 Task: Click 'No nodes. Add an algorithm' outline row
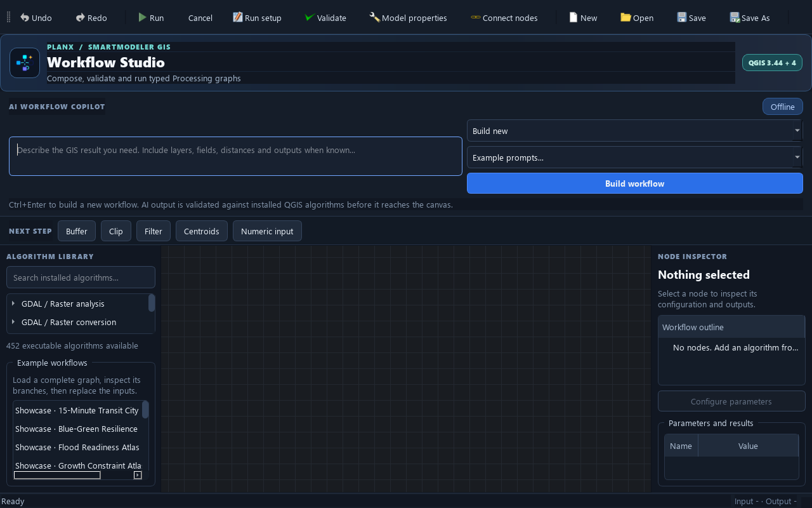pos(735,347)
